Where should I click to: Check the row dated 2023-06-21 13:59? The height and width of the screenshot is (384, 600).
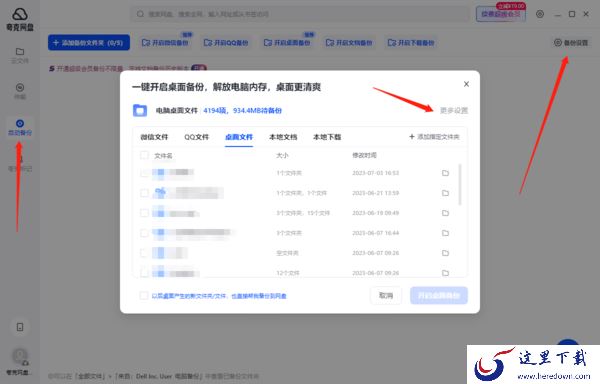[144, 193]
